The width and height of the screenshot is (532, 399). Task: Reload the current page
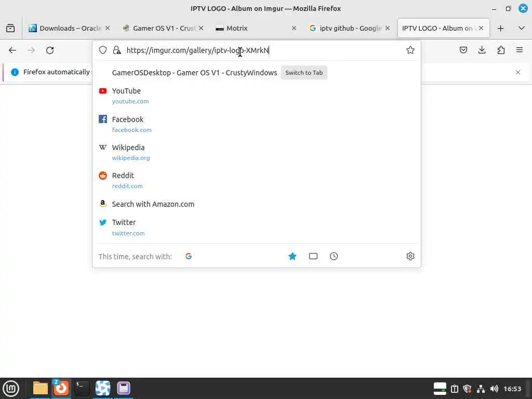pyautogui.click(x=50, y=50)
